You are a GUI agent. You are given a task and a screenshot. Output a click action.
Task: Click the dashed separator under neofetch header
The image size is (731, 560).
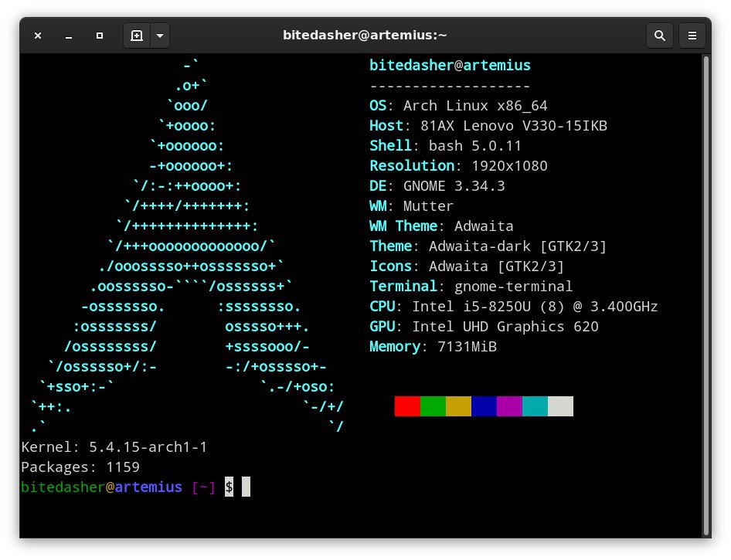click(450, 87)
